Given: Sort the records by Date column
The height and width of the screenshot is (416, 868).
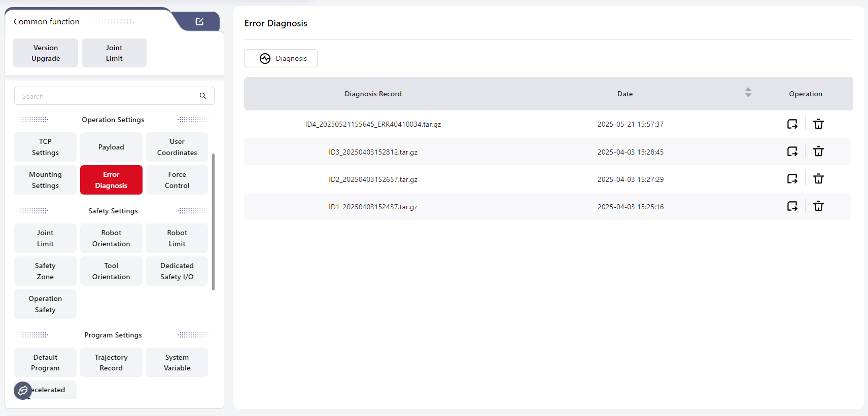Looking at the screenshot, I should coord(748,93).
